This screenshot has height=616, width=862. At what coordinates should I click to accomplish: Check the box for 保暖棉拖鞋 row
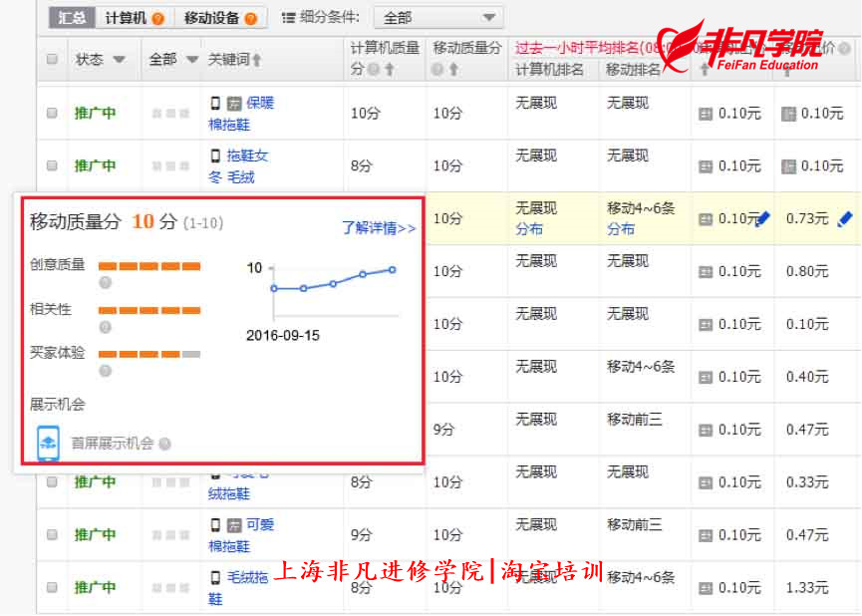pyautogui.click(x=52, y=114)
